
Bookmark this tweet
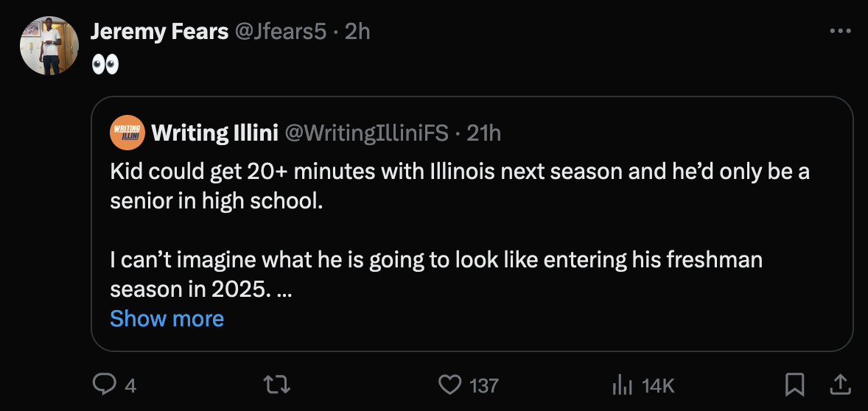click(794, 384)
